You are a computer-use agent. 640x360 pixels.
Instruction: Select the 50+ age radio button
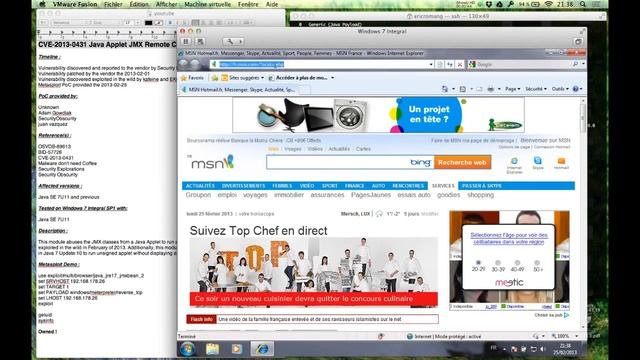pos(537,262)
